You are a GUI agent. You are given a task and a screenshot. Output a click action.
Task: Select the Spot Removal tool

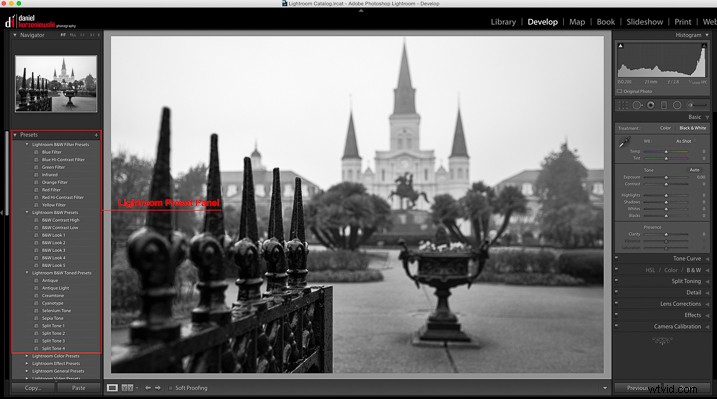[637, 105]
